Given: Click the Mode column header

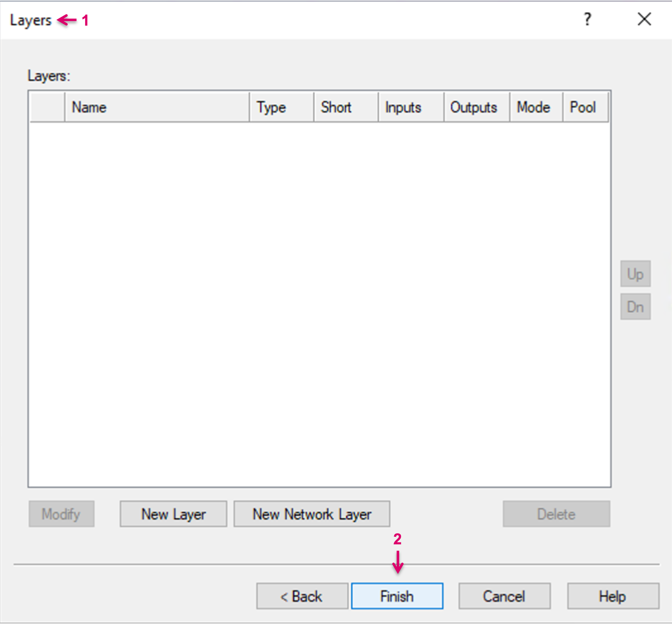Looking at the screenshot, I should pyautogui.click(x=536, y=107).
